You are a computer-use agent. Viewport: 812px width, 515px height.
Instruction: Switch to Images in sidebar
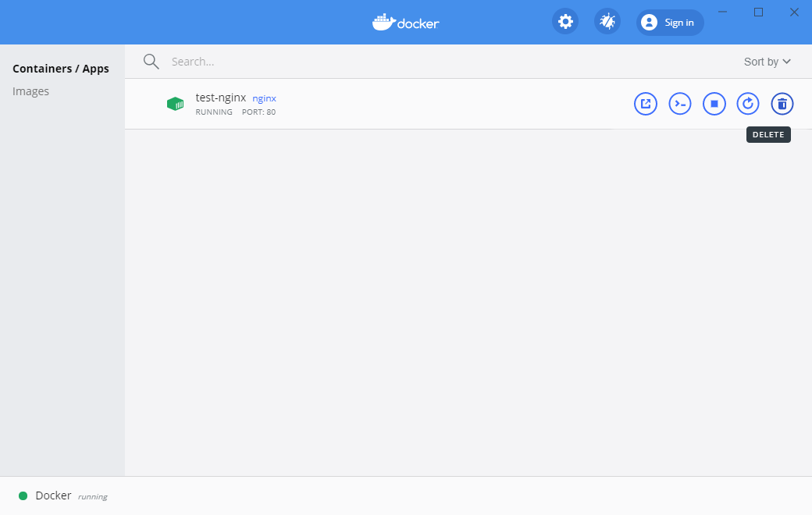click(30, 91)
